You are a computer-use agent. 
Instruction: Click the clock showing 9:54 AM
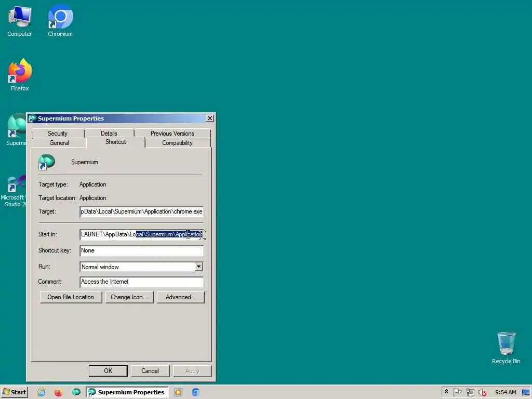click(x=506, y=392)
